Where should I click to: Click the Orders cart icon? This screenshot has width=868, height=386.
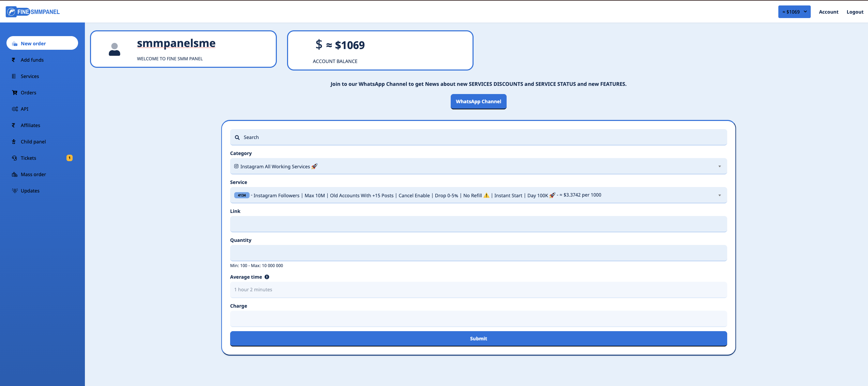tap(15, 93)
